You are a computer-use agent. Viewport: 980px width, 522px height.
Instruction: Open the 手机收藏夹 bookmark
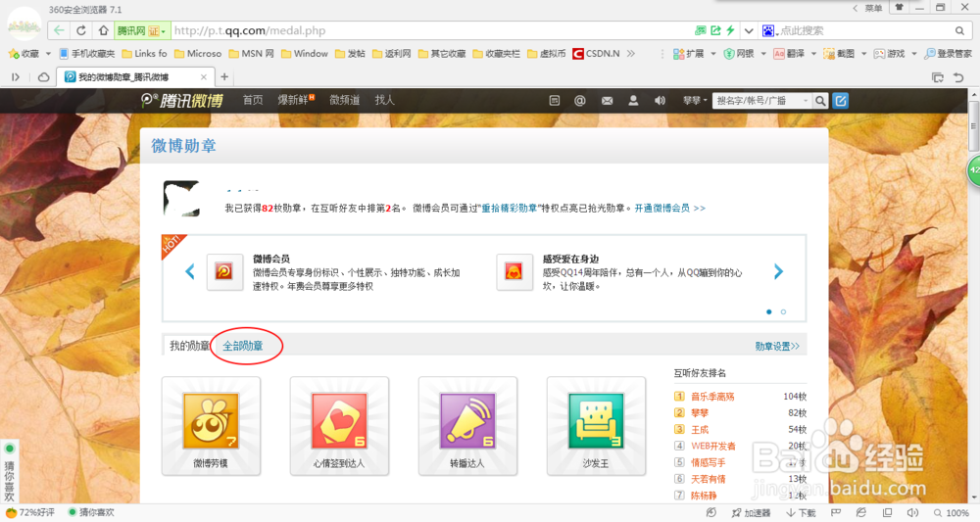click(87, 54)
